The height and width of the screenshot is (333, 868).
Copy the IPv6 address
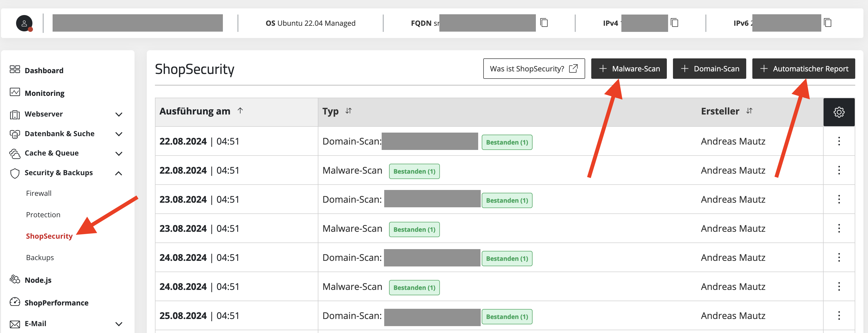pyautogui.click(x=828, y=23)
